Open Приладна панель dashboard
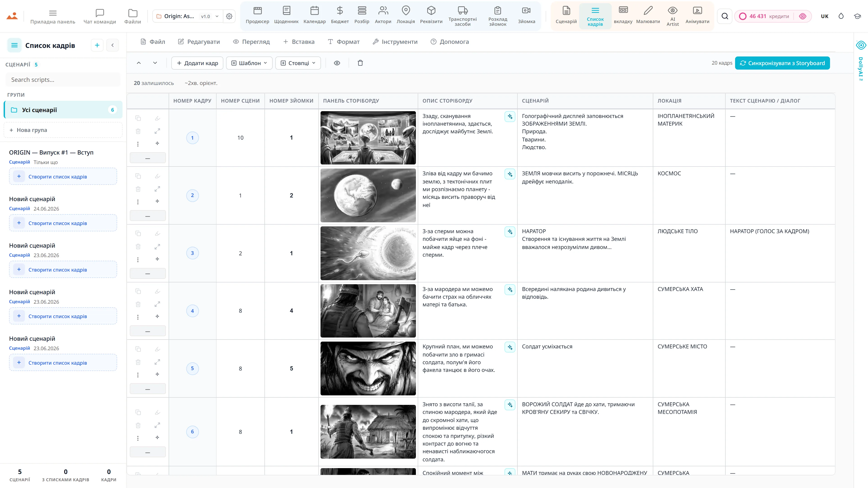The width and height of the screenshot is (868, 488). coord(53,16)
